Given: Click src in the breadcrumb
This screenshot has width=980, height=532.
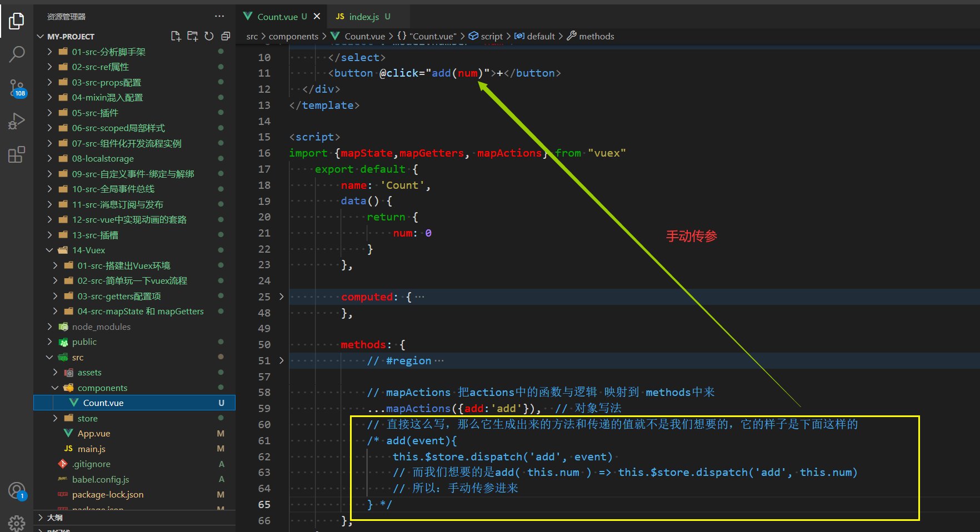Looking at the screenshot, I should click(252, 36).
